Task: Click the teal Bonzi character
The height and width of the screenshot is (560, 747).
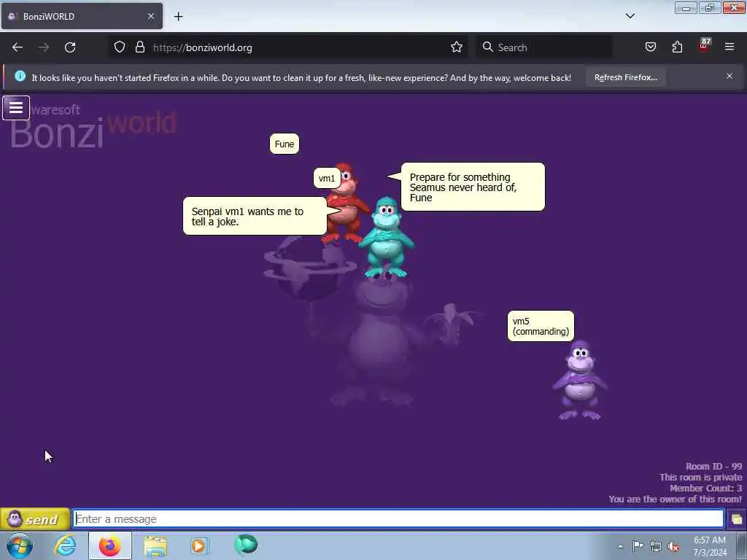Action: pos(387,237)
